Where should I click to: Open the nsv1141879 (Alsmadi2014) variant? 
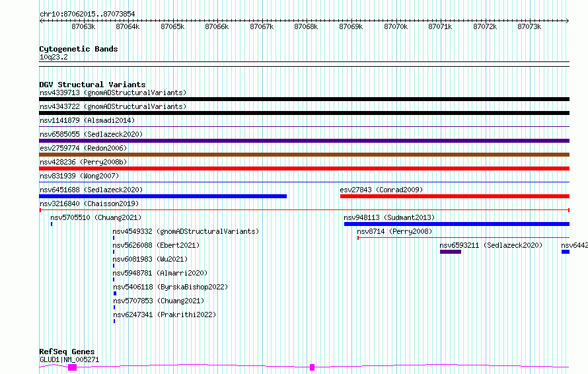[x=87, y=120]
